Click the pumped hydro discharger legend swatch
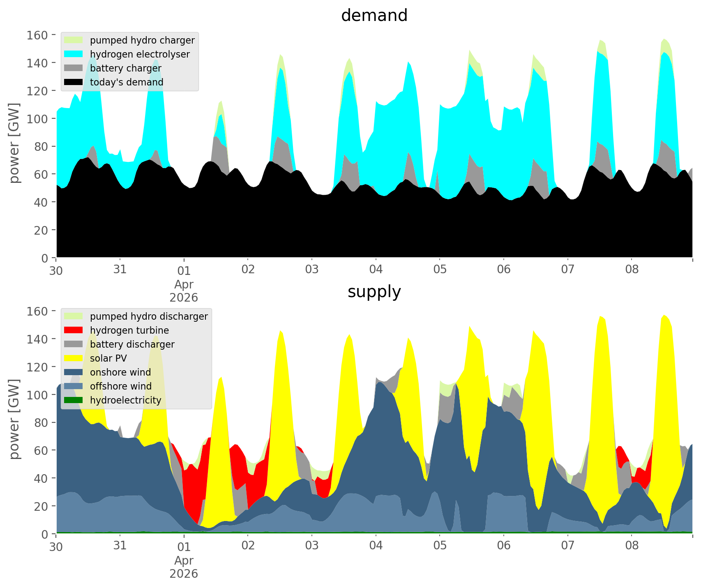Viewport: 701px width, 588px height. click(x=74, y=316)
